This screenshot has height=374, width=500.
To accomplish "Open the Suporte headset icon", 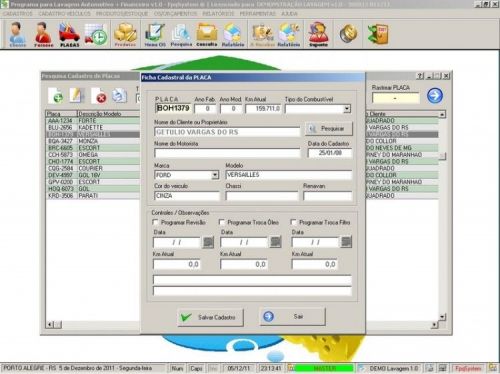I will [x=318, y=34].
